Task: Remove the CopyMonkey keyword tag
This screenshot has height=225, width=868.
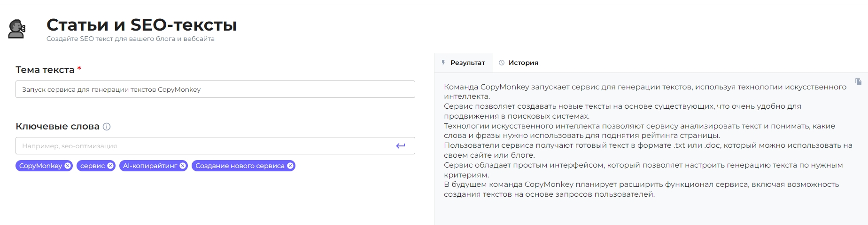Action: 68,166
